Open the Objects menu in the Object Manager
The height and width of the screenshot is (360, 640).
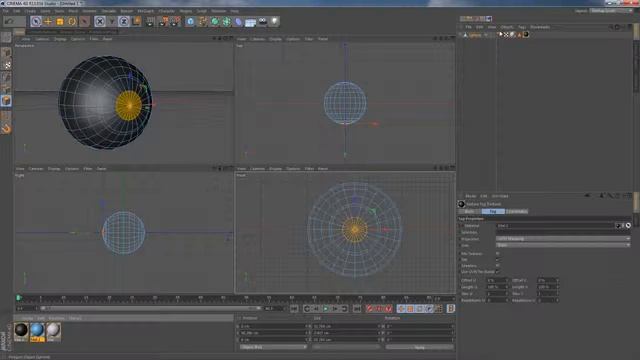point(507,27)
